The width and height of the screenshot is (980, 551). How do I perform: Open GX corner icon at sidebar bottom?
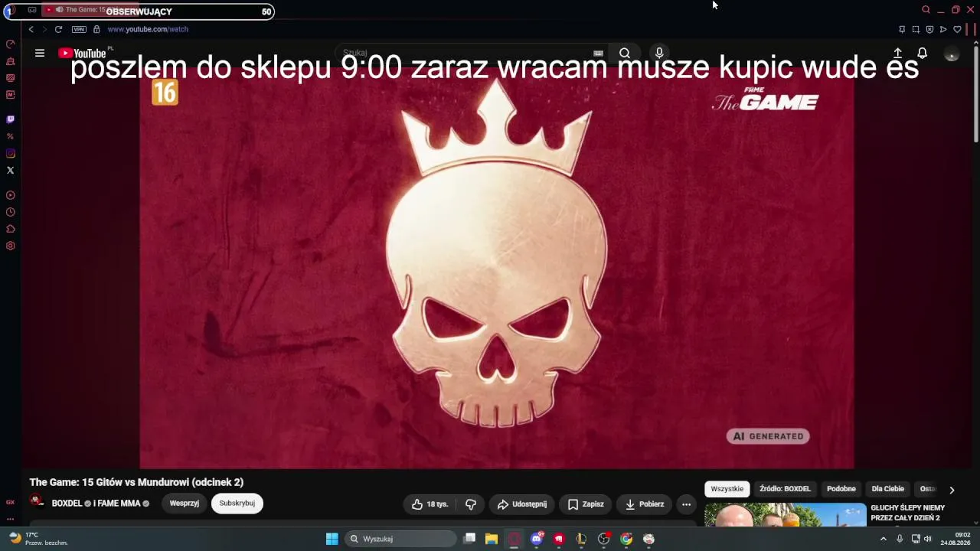(x=11, y=502)
